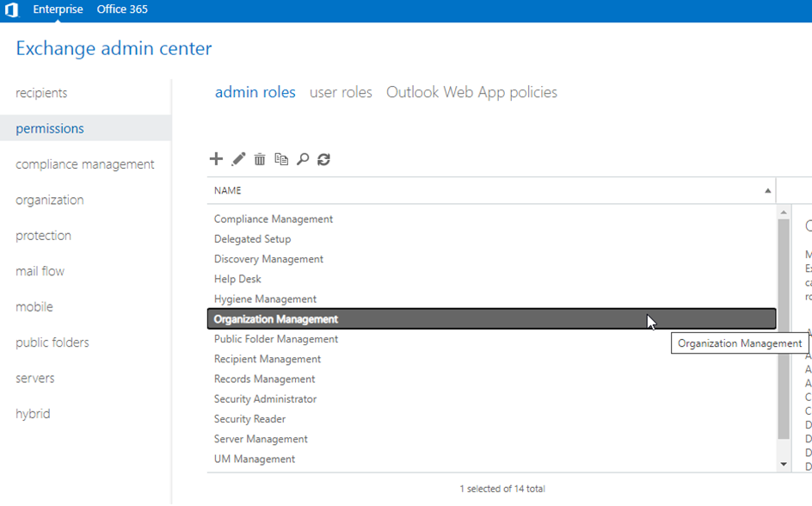Select the Discovery Management role group

(x=268, y=259)
